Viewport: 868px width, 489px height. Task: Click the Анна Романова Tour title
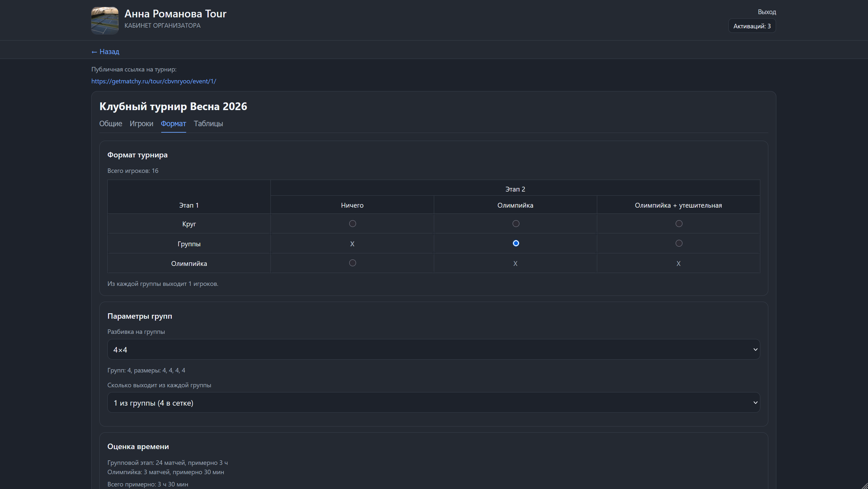coord(175,14)
